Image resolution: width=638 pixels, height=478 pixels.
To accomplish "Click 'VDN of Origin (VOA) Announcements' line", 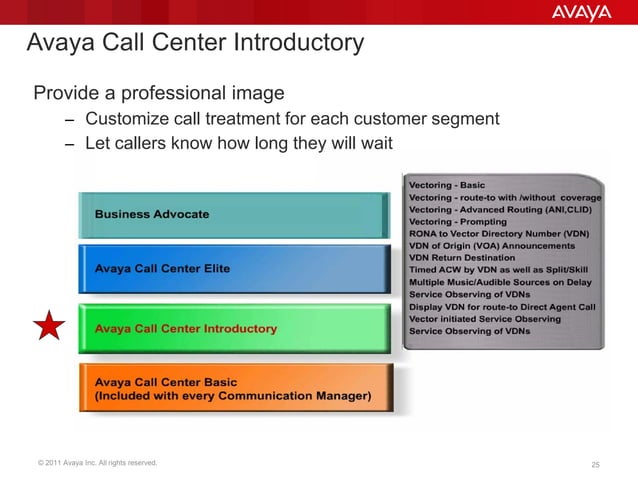I will pyautogui.click(x=492, y=246).
